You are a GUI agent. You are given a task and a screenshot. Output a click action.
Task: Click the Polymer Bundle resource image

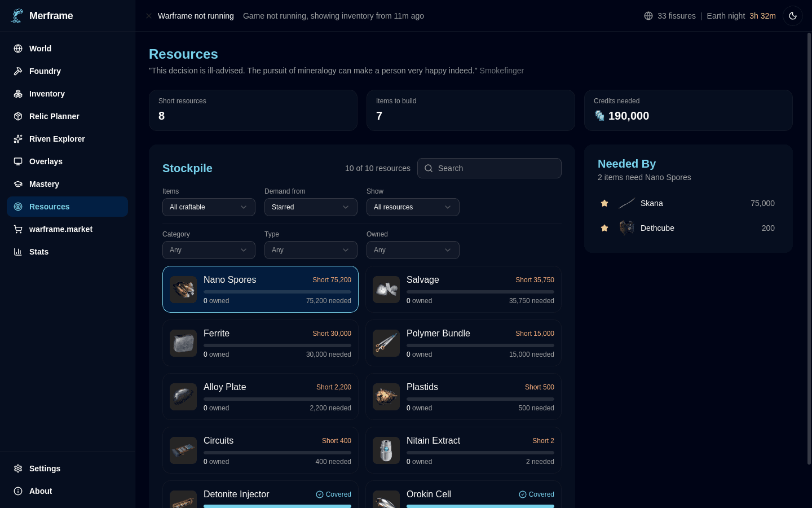coord(386,343)
